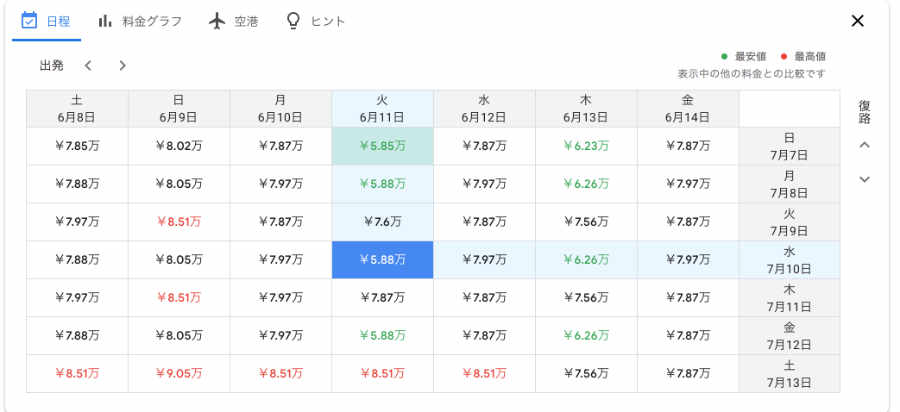
Task: Select the 7月9日 return row header
Action: pos(789,222)
